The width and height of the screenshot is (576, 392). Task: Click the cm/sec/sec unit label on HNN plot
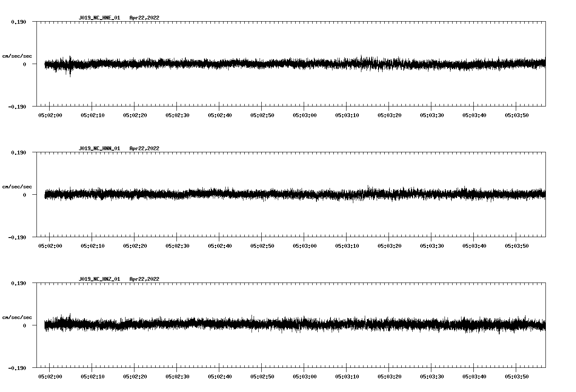tap(17, 187)
